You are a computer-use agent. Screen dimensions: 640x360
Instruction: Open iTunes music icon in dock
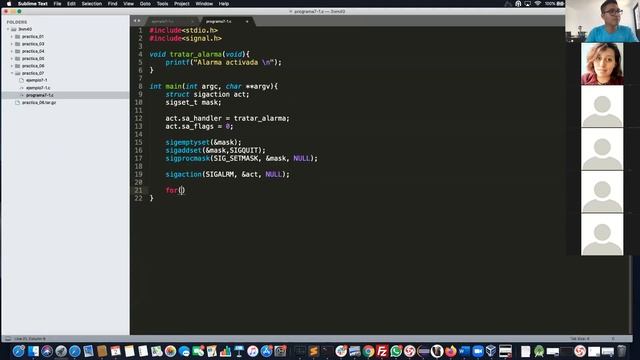pos(253,351)
